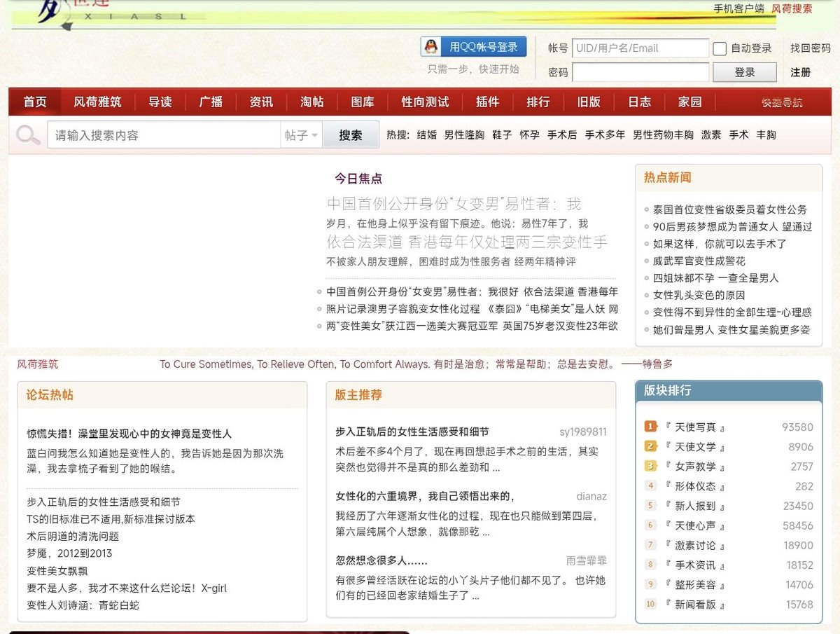Screen dimensions: 840x634
Task: Open author link dianaz
Action: [591, 496]
